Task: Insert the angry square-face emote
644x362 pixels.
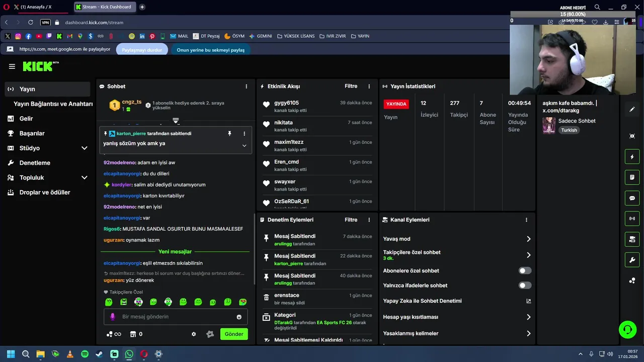Action: click(x=124, y=302)
